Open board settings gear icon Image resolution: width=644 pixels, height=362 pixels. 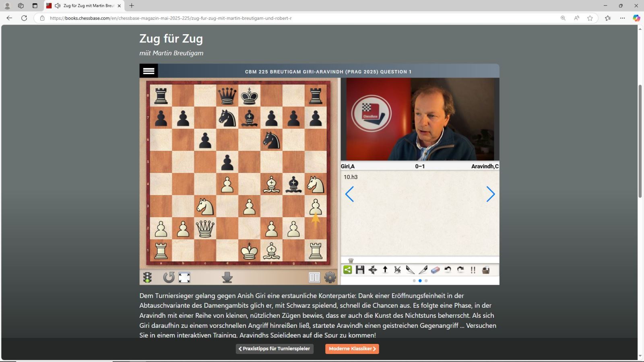(x=330, y=277)
